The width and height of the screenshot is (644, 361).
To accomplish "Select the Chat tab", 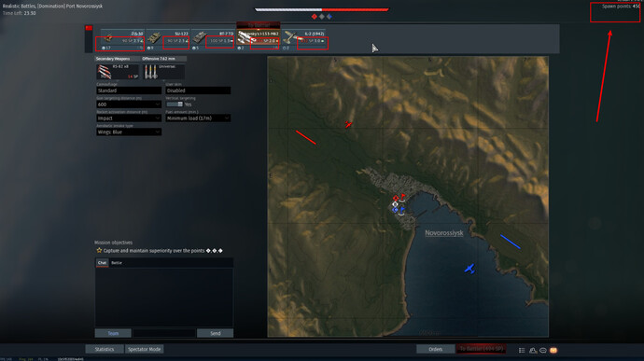I will tap(102, 263).
